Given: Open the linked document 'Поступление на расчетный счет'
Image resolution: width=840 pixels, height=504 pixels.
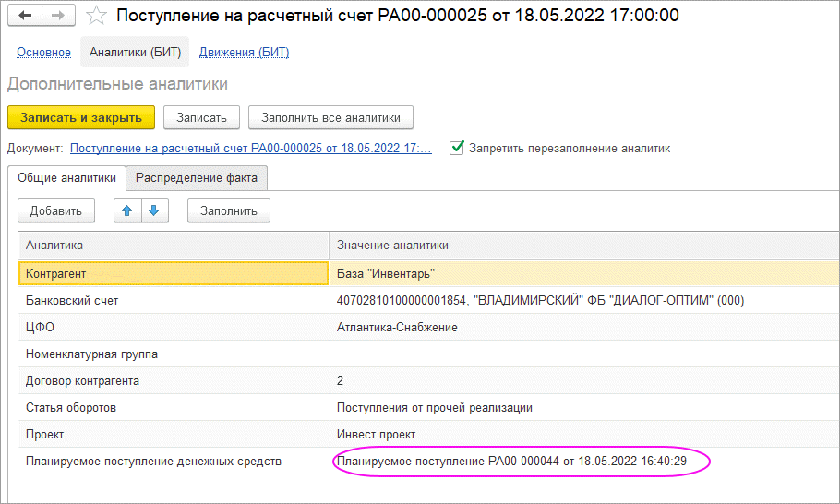Looking at the screenshot, I should 250,148.
